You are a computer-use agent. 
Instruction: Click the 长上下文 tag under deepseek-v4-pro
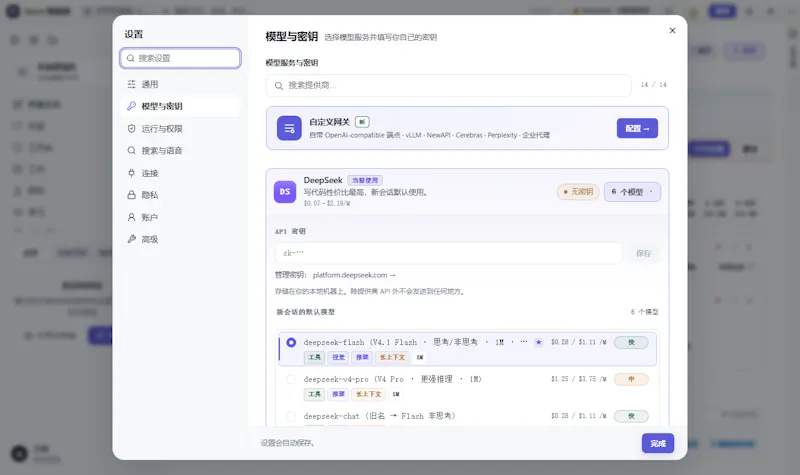(x=369, y=394)
